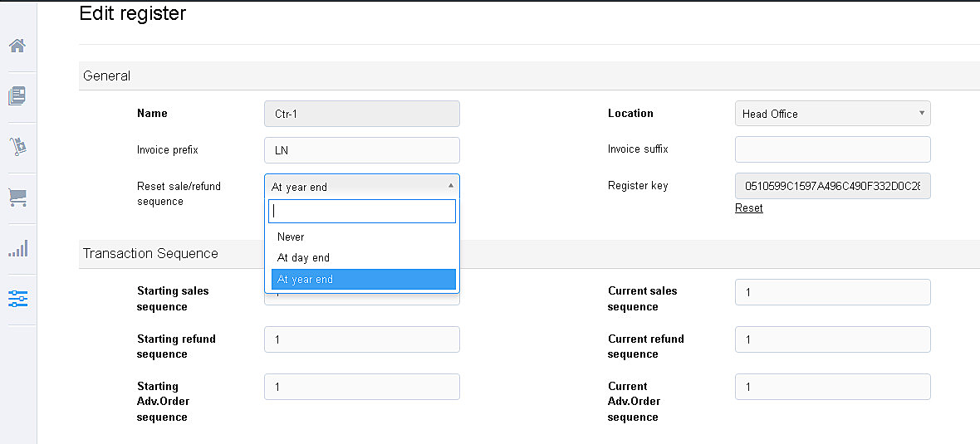Click the Register key field
The width and height of the screenshot is (980, 444).
(832, 187)
